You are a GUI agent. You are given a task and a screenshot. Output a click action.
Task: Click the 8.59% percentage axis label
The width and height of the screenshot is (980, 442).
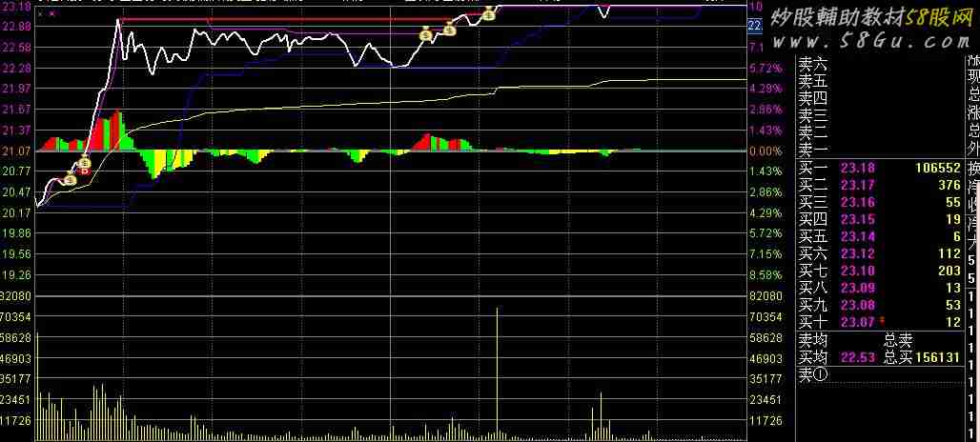click(x=766, y=274)
